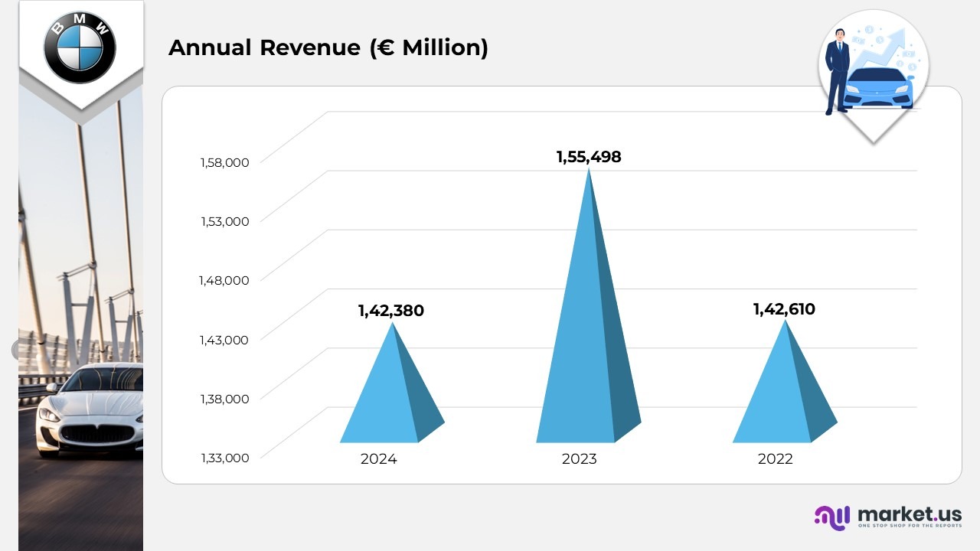Click the 2024 axis label
Viewport: 980px width, 551px height.
point(378,459)
